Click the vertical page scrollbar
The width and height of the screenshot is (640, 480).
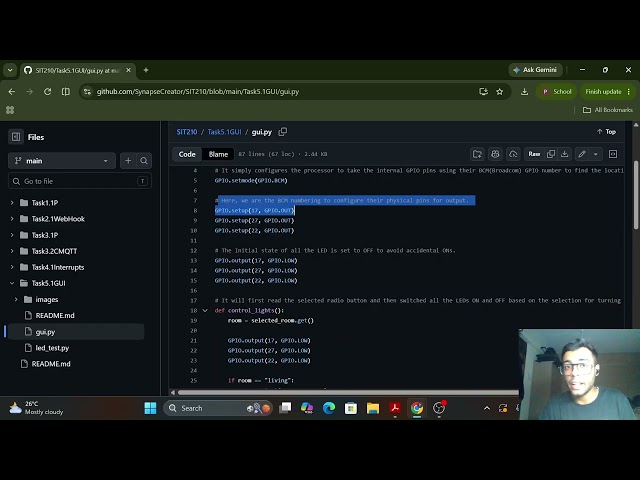pyautogui.click(x=636, y=195)
